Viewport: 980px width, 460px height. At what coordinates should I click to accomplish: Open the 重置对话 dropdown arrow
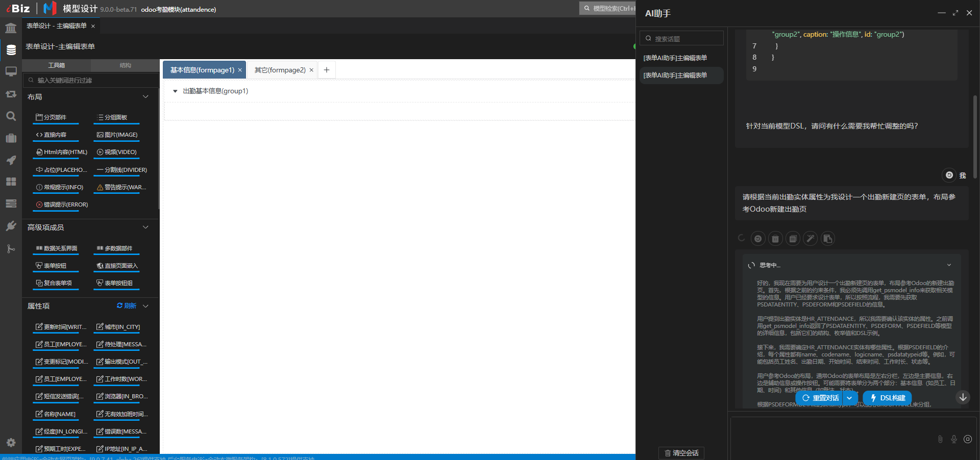(850, 398)
